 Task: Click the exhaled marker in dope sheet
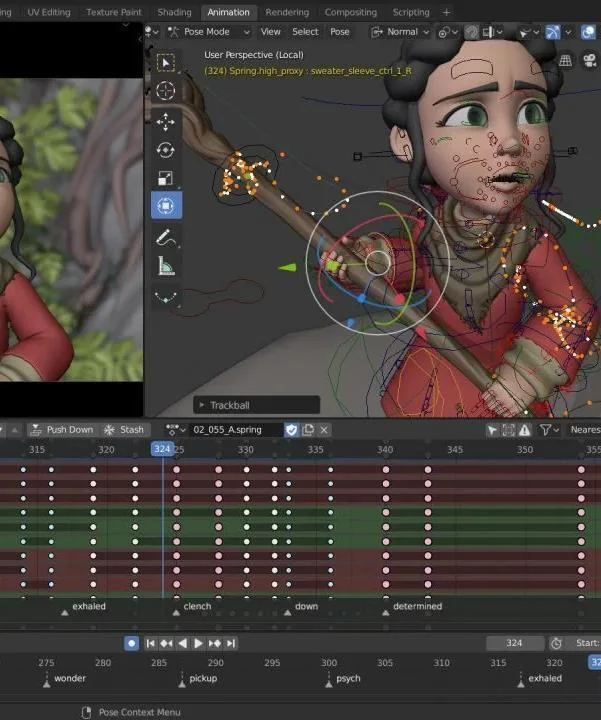click(65, 613)
